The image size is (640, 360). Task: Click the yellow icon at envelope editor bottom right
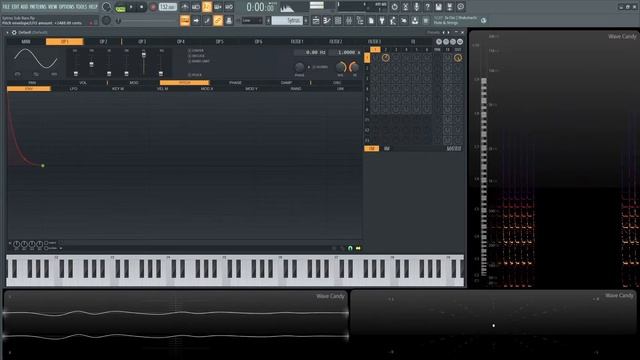point(358,248)
